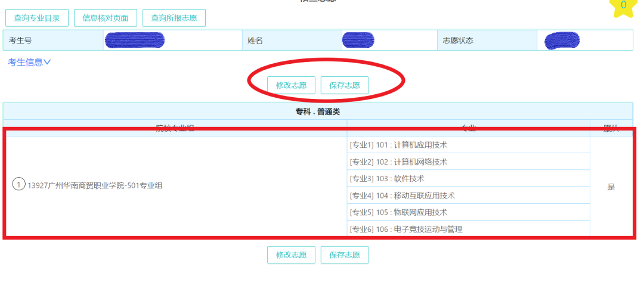Image resolution: width=644 pixels, height=307 pixels.
Task: Select row 102 : 计算机网络技术
Action: (x=468, y=162)
